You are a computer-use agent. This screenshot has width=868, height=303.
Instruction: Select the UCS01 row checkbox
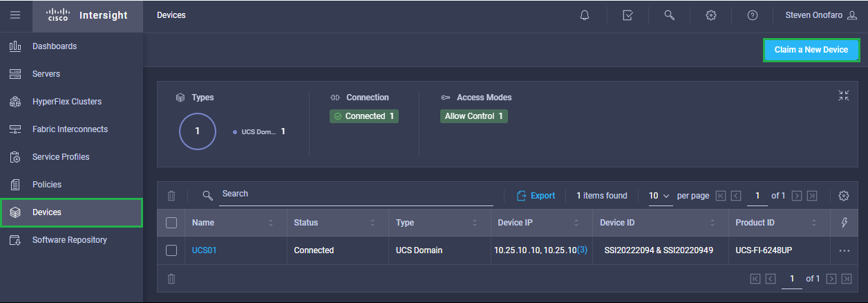click(172, 250)
